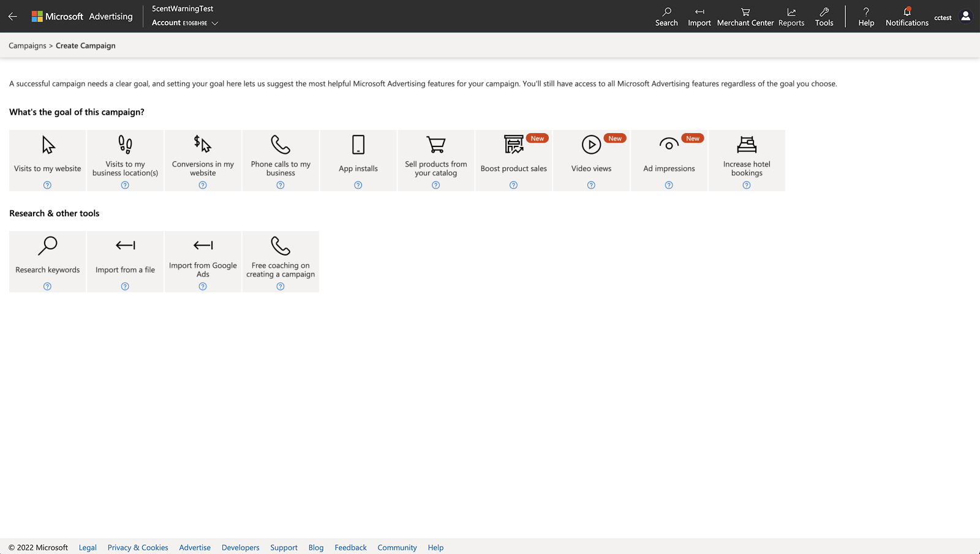
Task: Open the user profile avatar
Action: pos(966,17)
